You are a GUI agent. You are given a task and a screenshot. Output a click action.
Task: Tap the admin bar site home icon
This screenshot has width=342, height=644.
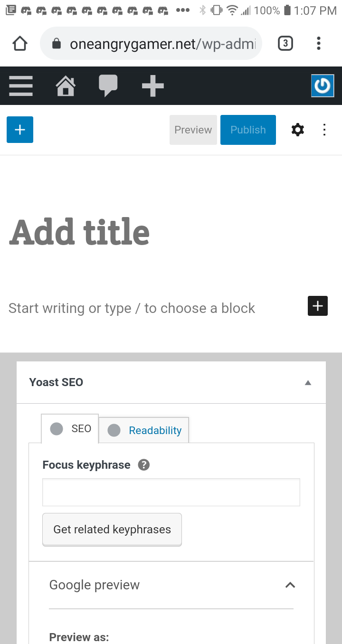[66, 86]
